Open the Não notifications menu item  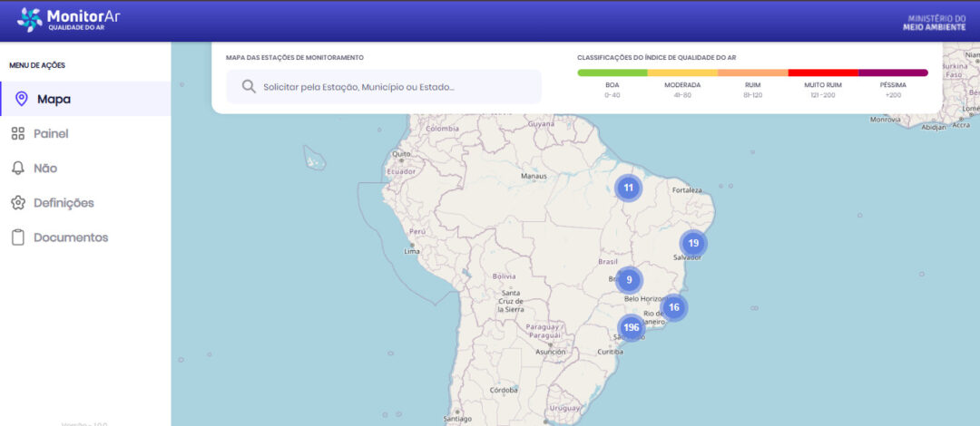coord(85,168)
